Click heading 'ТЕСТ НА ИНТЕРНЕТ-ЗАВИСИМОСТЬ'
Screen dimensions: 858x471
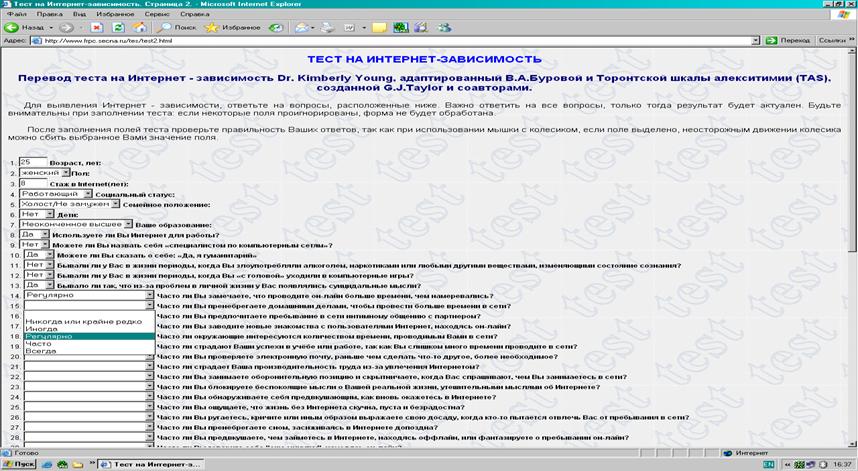pyautogui.click(x=425, y=60)
